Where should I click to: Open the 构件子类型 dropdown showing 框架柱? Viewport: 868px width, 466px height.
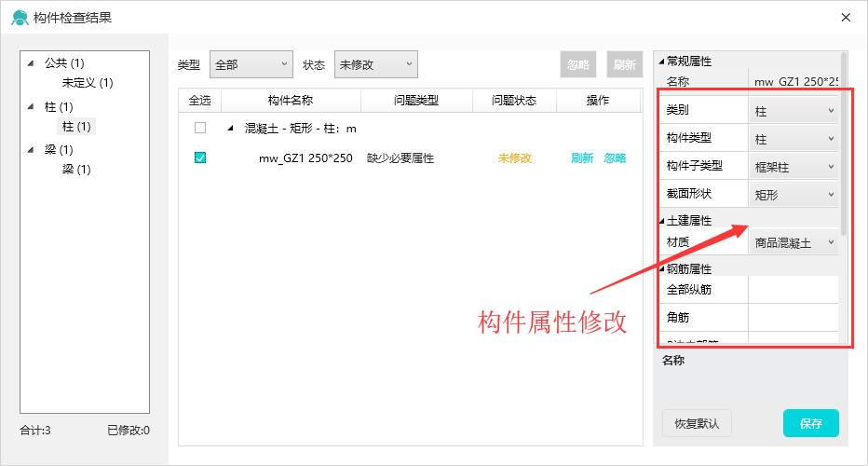793,166
